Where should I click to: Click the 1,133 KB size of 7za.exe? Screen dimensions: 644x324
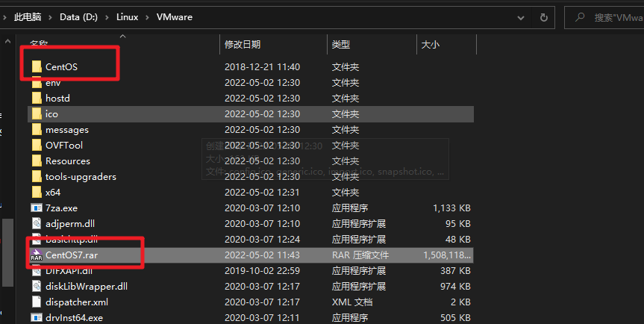(x=451, y=208)
